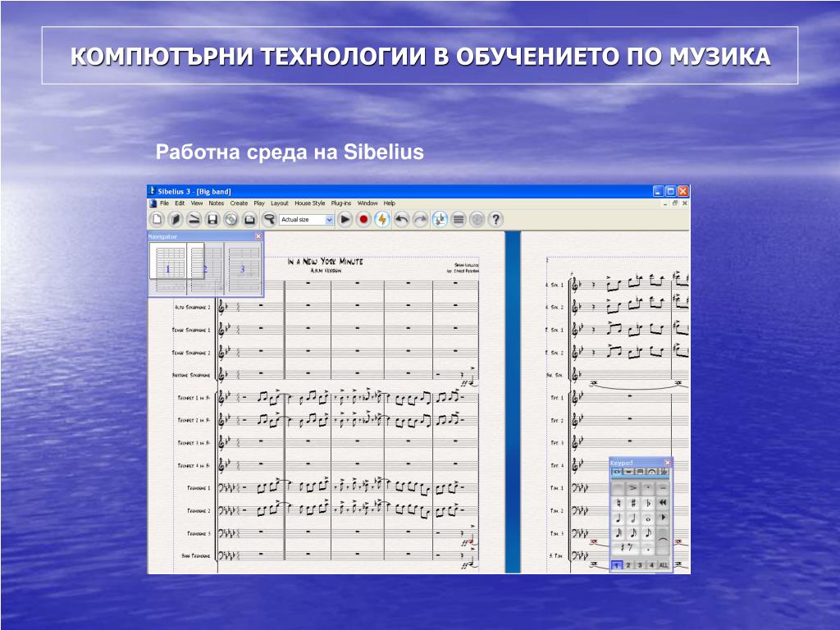Select voice 1 on Keypad
840x630 pixels.
pyautogui.click(x=617, y=565)
